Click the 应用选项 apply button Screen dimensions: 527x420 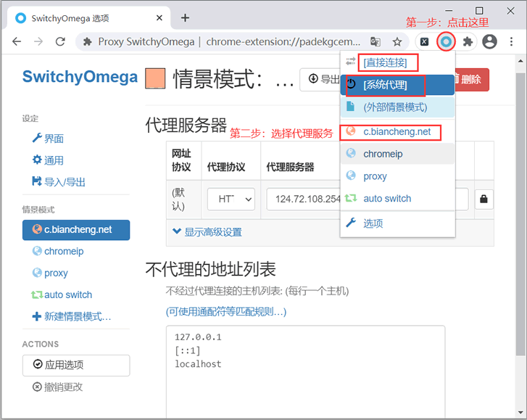(x=76, y=365)
